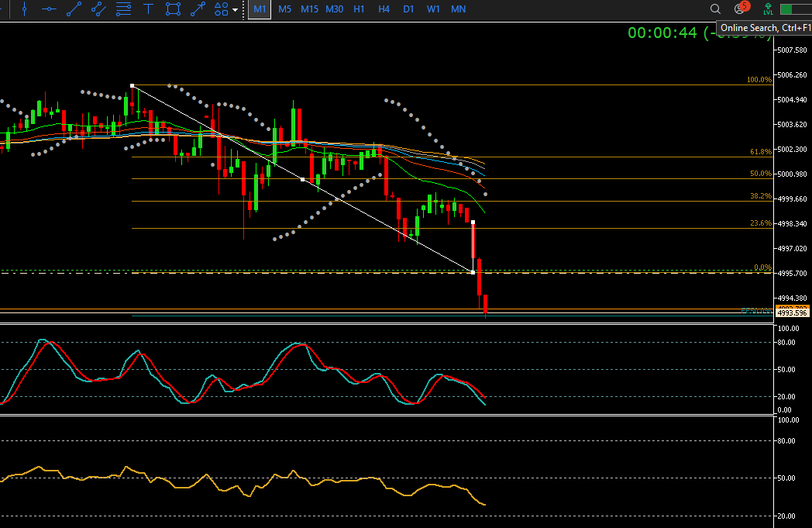Select the text label tool
Viewport: 812px width, 528px height.
[148, 9]
